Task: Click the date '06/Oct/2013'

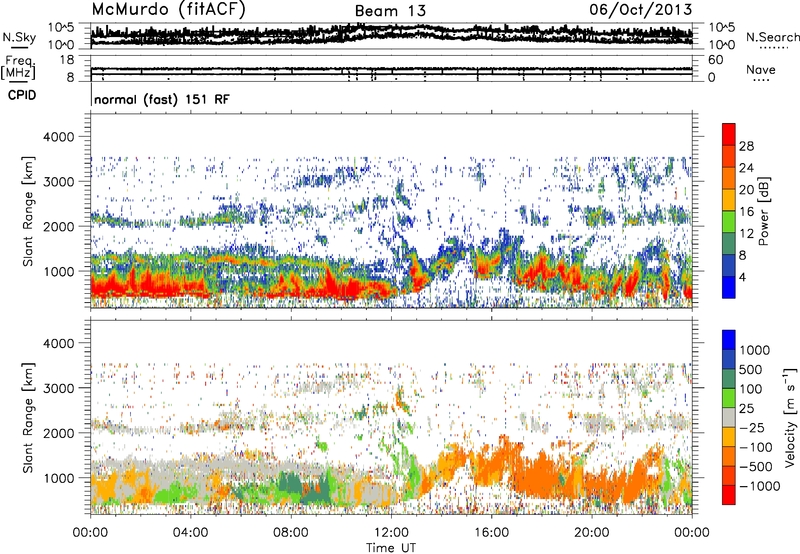Action: pos(641,9)
